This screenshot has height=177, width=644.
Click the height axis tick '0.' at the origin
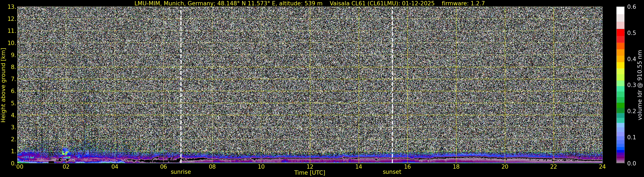coord(13,163)
